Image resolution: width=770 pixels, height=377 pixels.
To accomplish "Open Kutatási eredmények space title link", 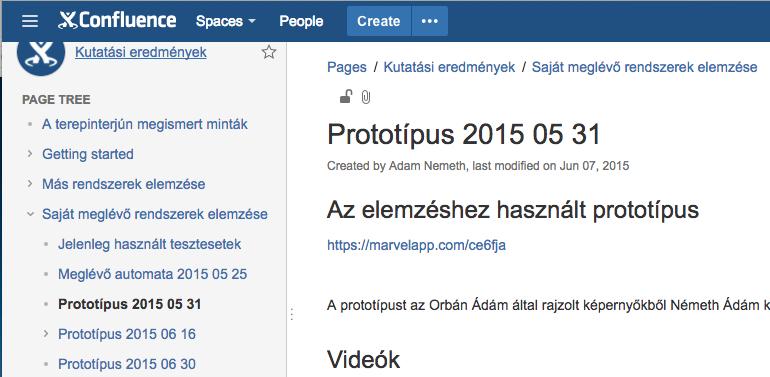I will click(141, 52).
